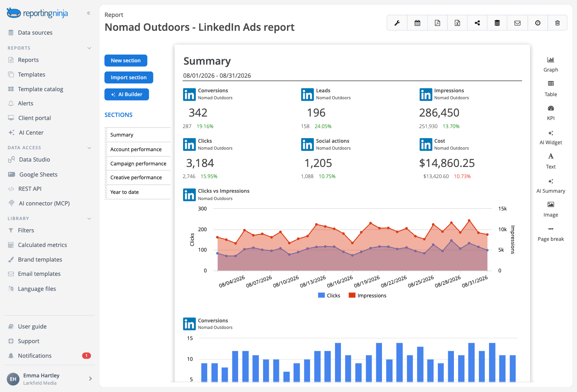Screen dimensions: 577x392
Task: Open Calculated metrics
Action: (x=42, y=245)
